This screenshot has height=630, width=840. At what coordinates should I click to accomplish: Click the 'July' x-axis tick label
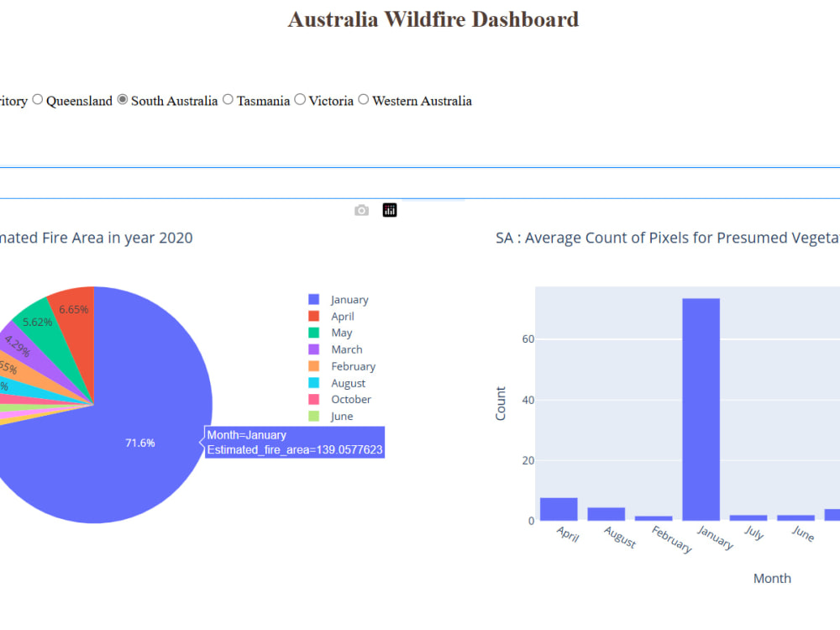[753, 533]
